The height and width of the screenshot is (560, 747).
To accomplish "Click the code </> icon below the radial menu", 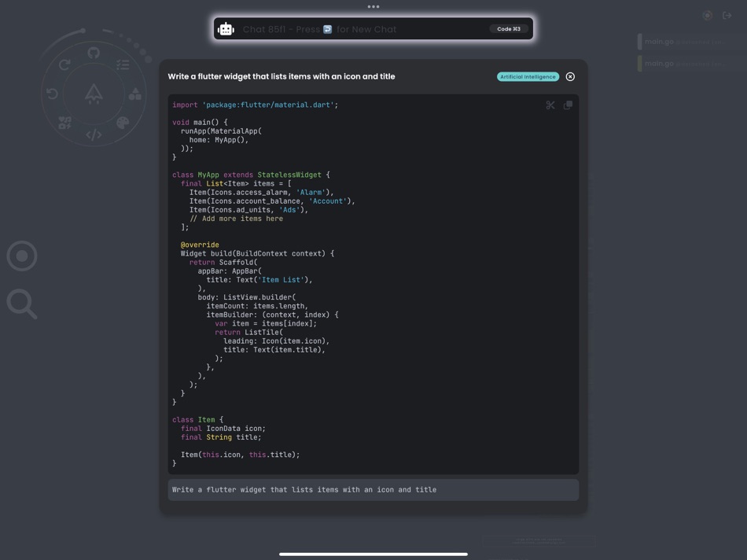I will 94,134.
